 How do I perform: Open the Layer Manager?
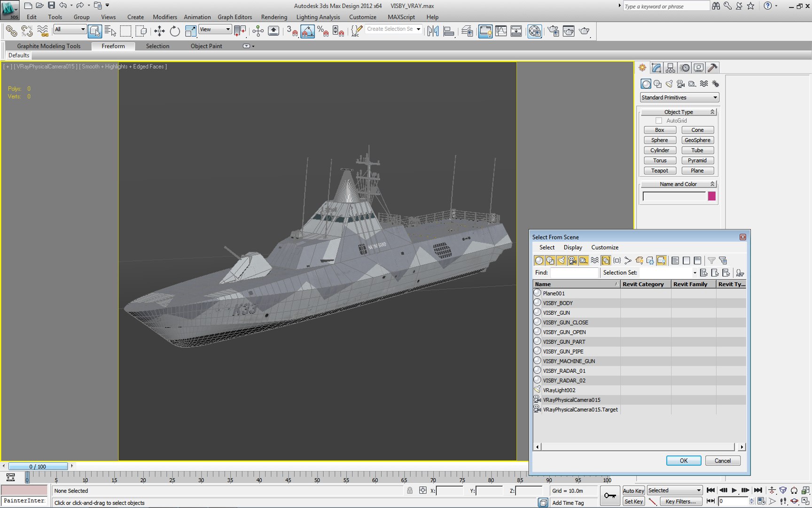coord(467,31)
